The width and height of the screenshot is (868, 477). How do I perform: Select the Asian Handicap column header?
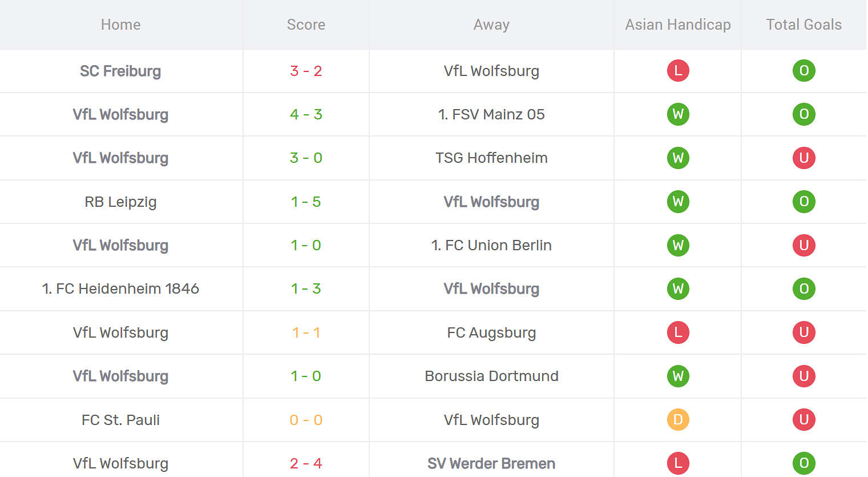pyautogui.click(x=678, y=25)
